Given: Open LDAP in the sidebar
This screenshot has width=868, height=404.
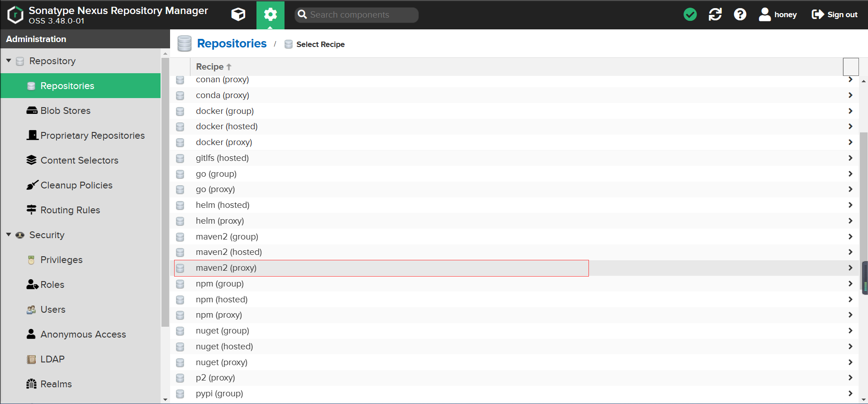Looking at the screenshot, I should click(81, 359).
